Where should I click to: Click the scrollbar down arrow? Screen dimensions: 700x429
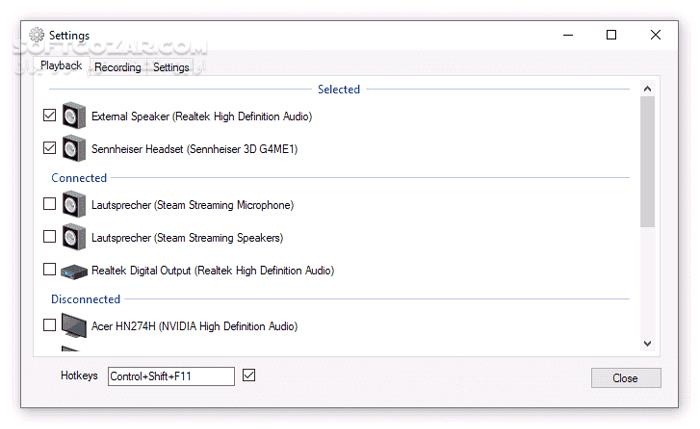(x=647, y=343)
